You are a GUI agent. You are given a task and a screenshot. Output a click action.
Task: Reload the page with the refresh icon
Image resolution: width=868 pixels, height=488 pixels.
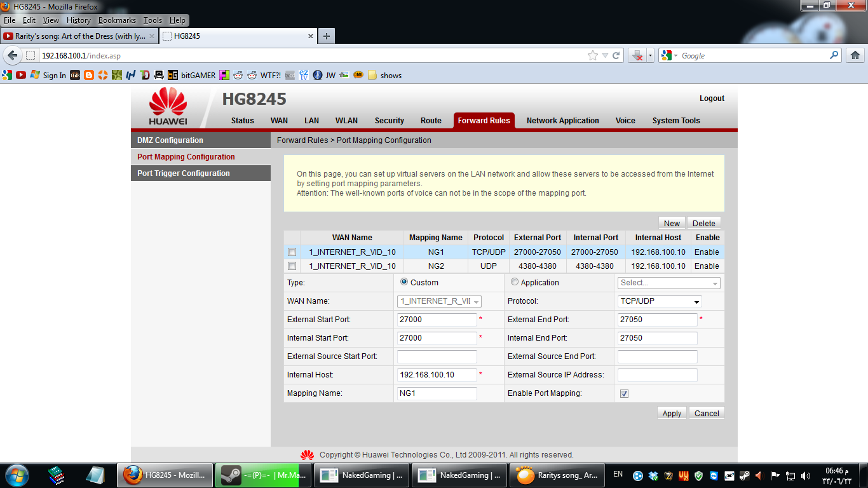[x=616, y=56]
